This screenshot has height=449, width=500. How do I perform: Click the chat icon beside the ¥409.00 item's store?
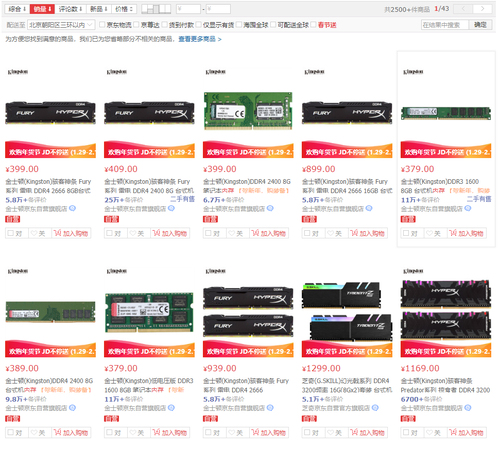[171, 208]
